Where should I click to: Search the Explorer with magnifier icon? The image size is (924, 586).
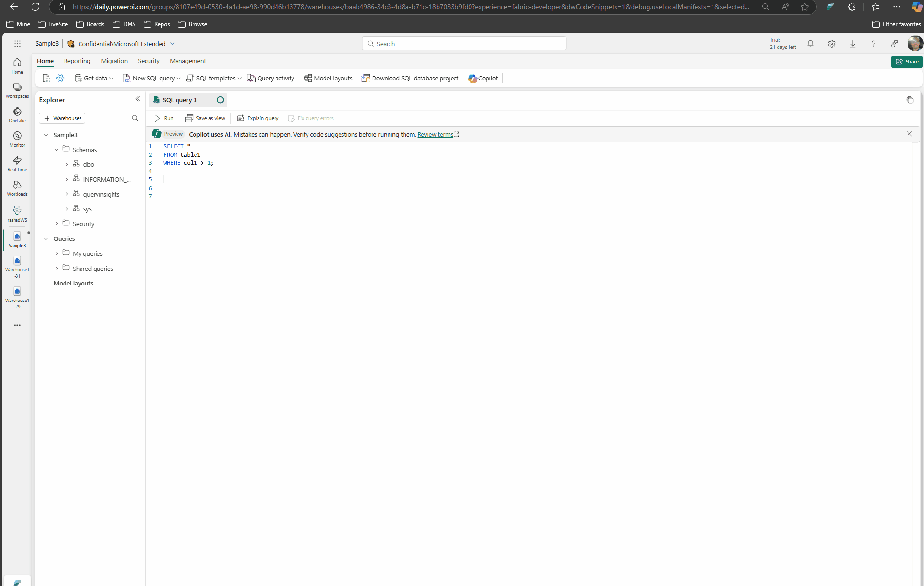pyautogui.click(x=135, y=118)
